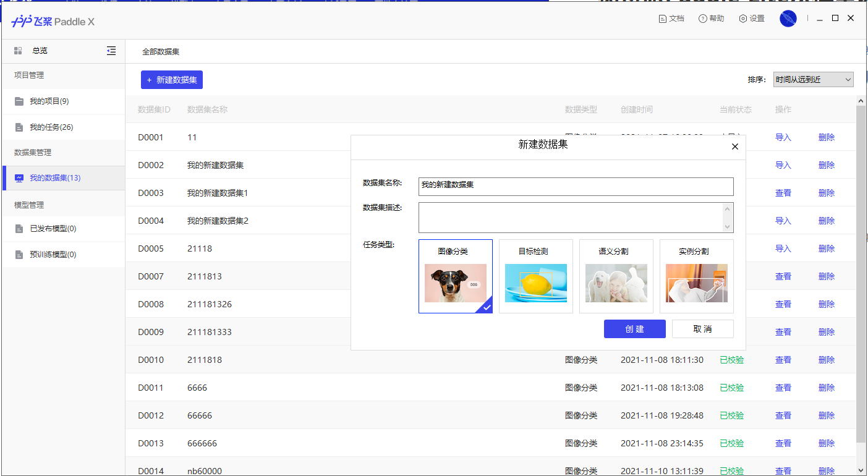Image resolution: width=868 pixels, height=476 pixels.
Task: Click the description box scroll down arrow
Action: coord(727,227)
